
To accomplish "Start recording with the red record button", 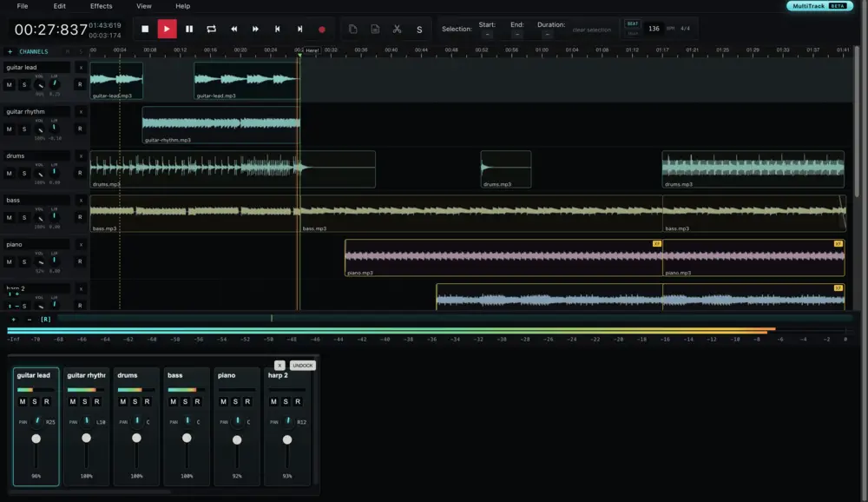I will pos(322,30).
